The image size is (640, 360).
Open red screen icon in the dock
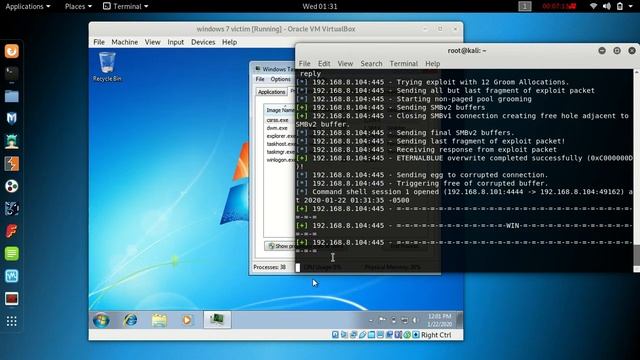pos(11,298)
